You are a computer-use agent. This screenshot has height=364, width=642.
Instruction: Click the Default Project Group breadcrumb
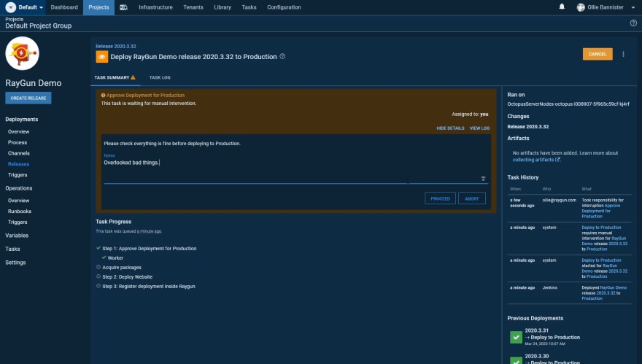tap(39, 26)
